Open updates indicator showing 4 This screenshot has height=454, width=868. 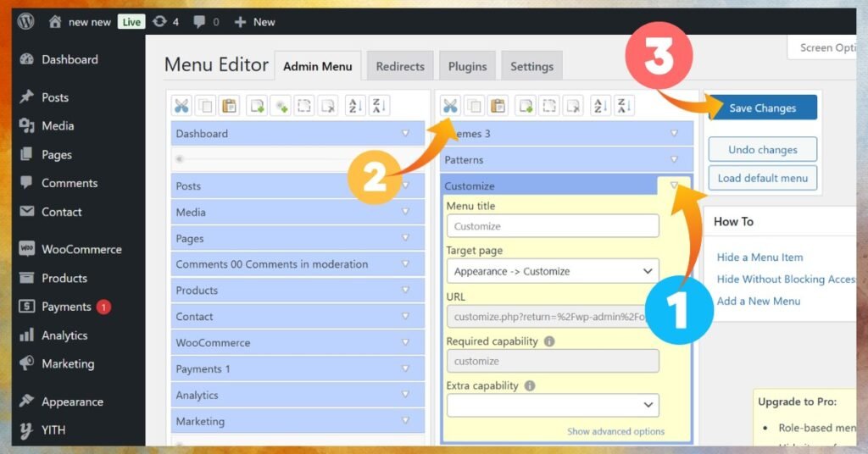click(x=165, y=21)
